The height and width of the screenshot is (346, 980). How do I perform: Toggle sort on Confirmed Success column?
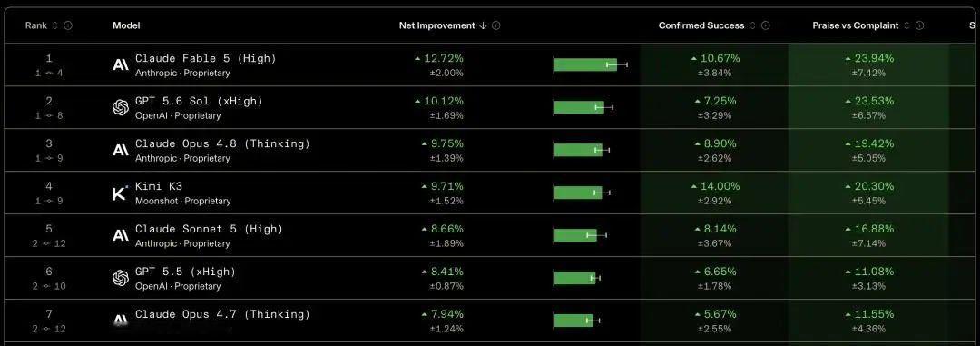(x=752, y=25)
